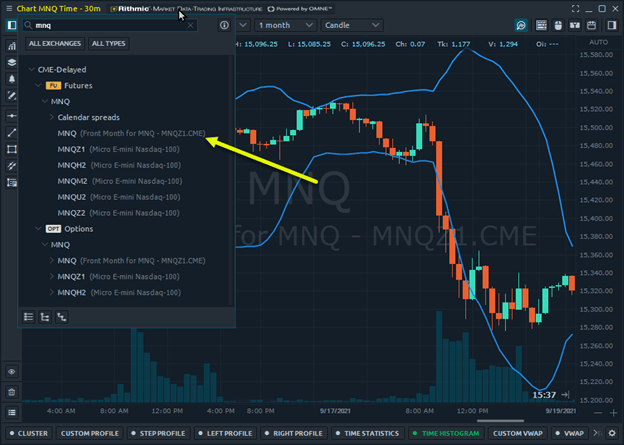
Task: Toggle mouse trading mode icon
Action: (x=558, y=25)
